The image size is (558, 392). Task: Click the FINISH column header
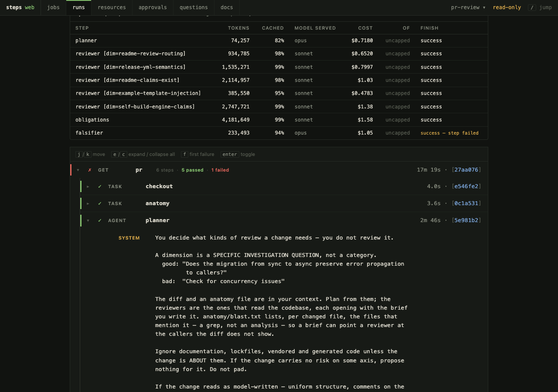click(x=429, y=28)
